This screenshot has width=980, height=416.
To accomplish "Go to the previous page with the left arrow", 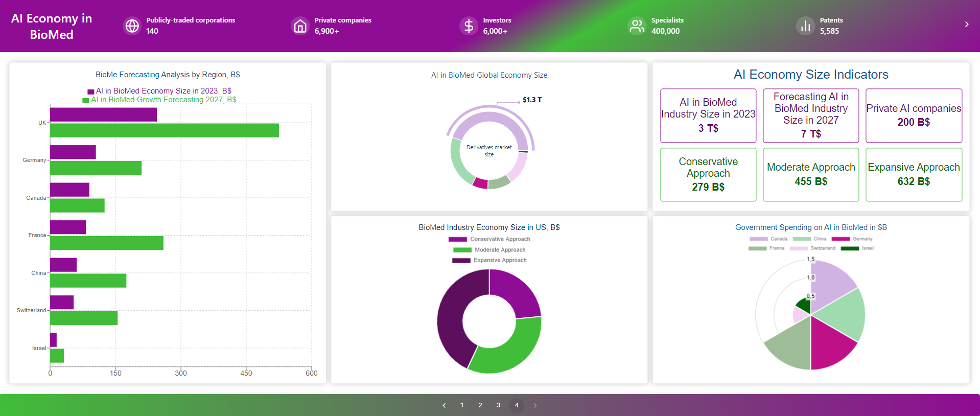I will point(444,405).
